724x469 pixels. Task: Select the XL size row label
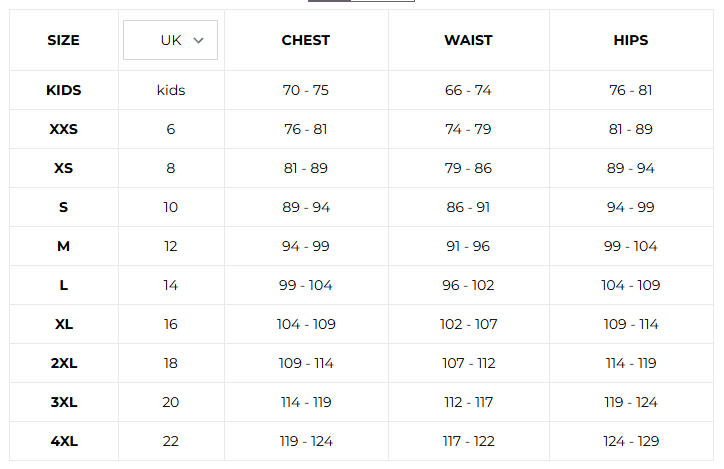[x=63, y=324]
